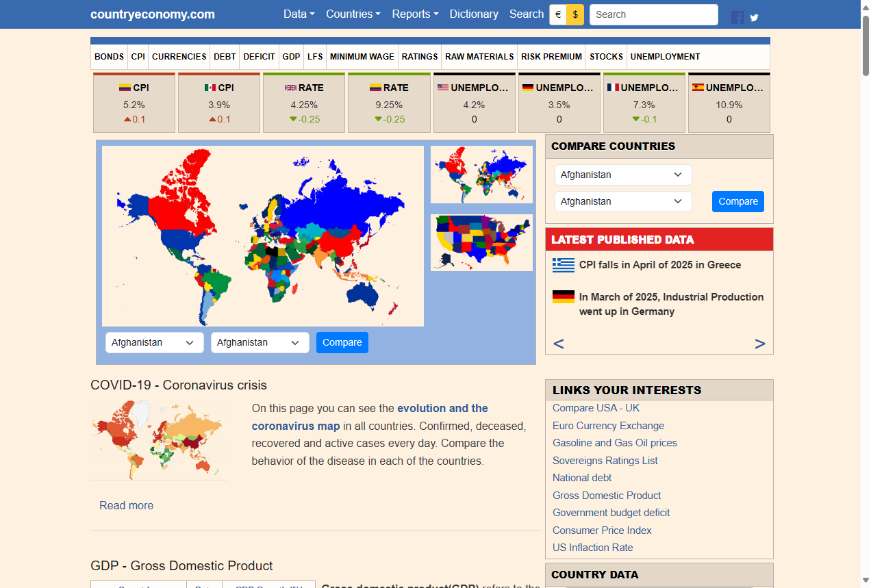871x588 pixels.
Task: Click the Facebook icon in the header
Action: [x=737, y=17]
